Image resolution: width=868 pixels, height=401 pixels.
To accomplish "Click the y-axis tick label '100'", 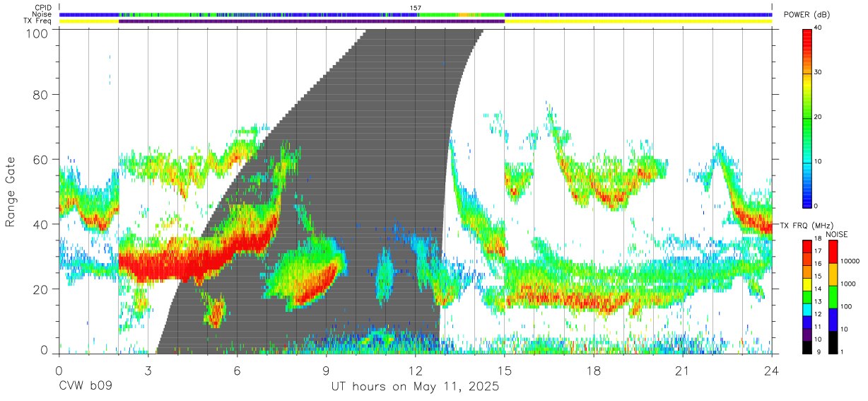I will 37,33.
